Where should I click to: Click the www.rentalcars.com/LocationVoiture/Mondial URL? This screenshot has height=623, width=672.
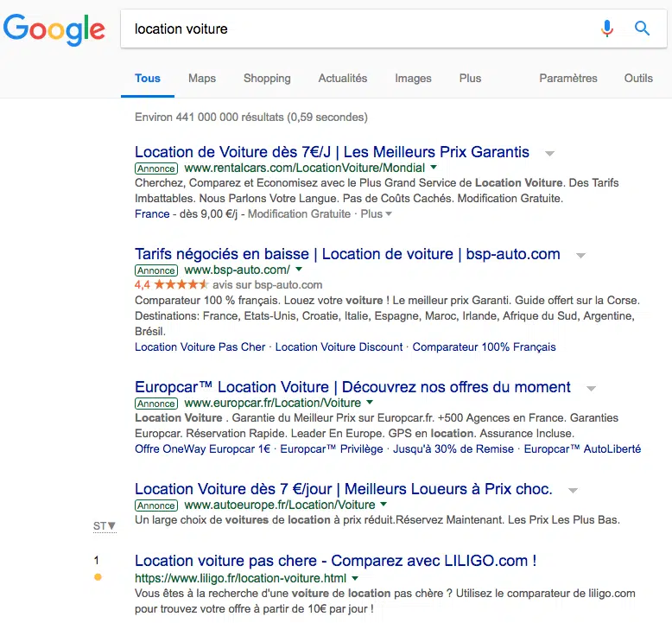tap(305, 168)
